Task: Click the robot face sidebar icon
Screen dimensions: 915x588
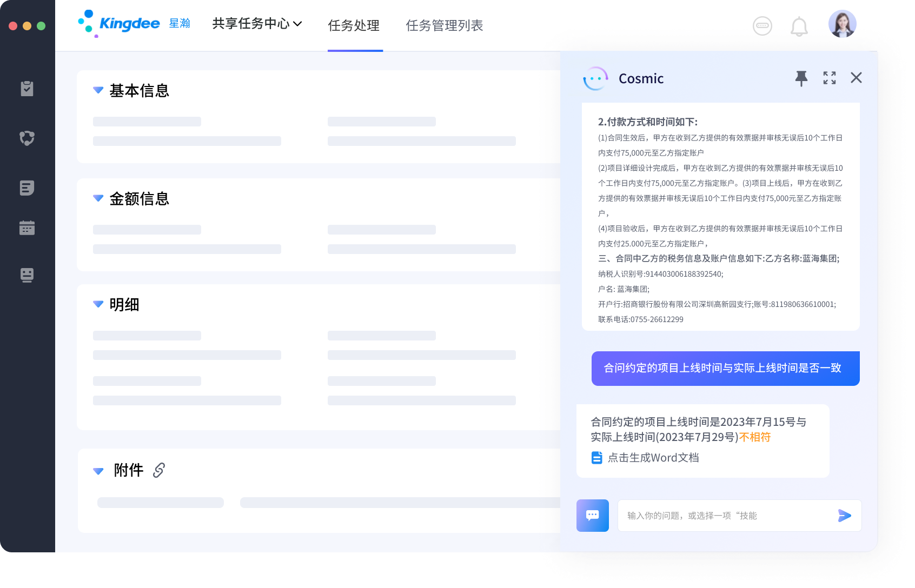Action: point(27,275)
